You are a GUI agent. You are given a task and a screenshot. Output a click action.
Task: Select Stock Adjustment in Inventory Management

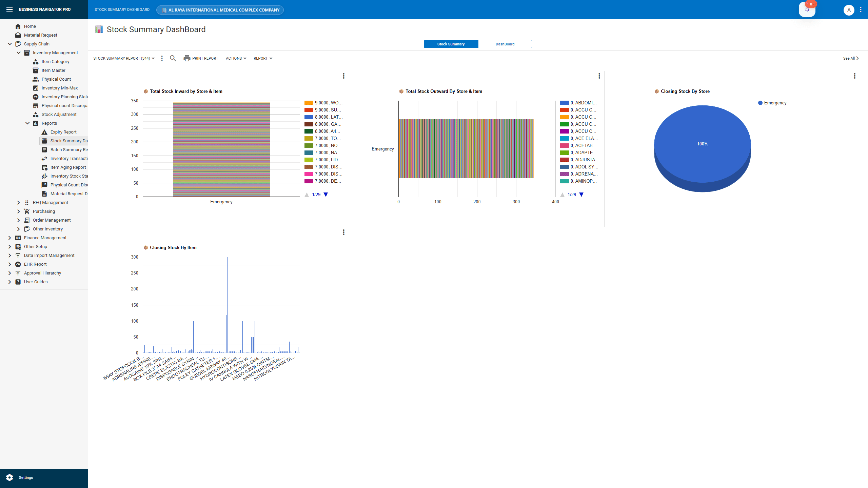point(59,114)
